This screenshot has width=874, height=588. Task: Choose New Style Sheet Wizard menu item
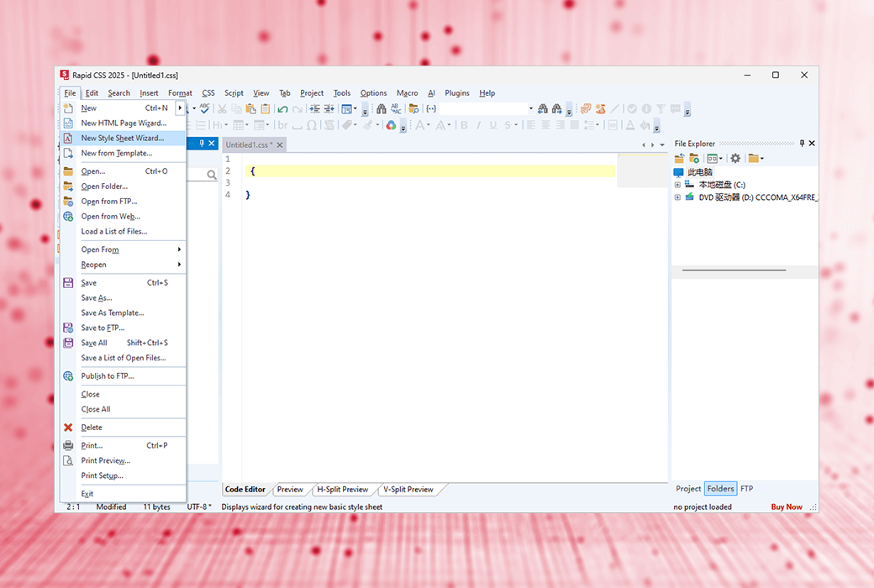(123, 138)
